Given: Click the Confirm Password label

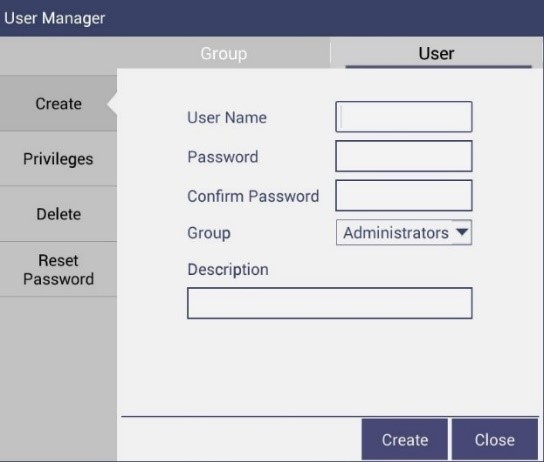Looking at the screenshot, I should click(x=253, y=196).
